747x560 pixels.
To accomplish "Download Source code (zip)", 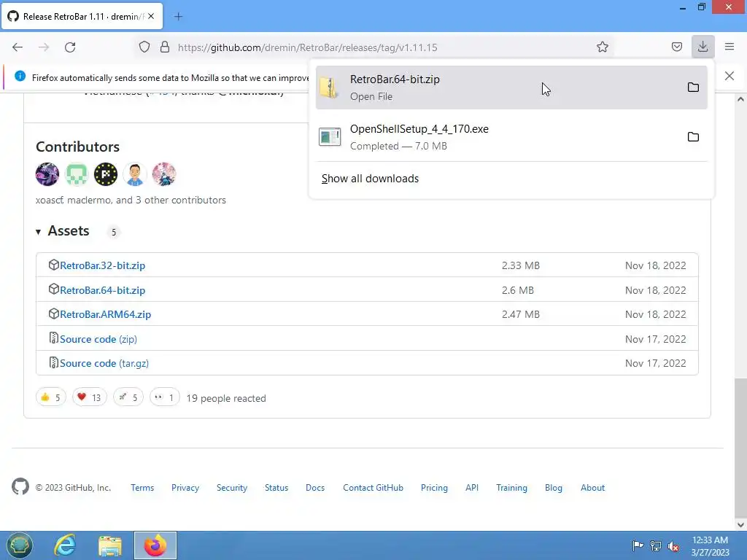I will (98, 339).
